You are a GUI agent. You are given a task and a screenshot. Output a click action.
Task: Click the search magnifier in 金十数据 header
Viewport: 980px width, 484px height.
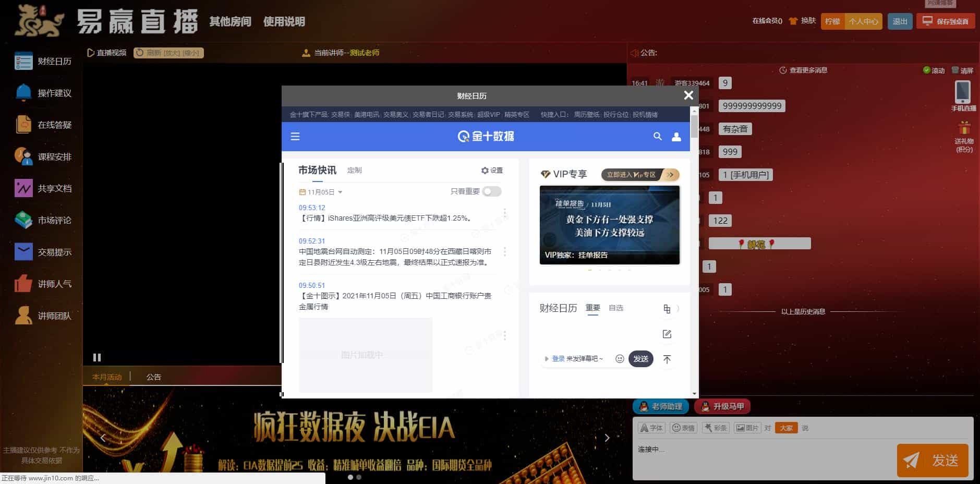pos(658,136)
